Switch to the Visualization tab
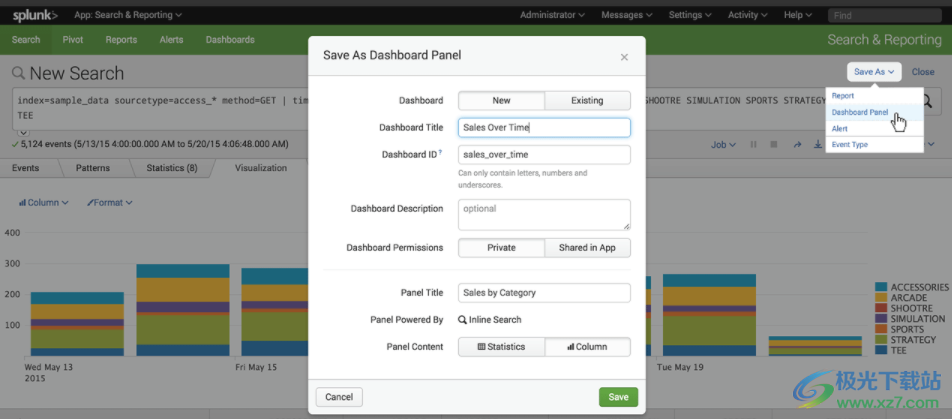This screenshot has height=419, width=952. (x=261, y=168)
